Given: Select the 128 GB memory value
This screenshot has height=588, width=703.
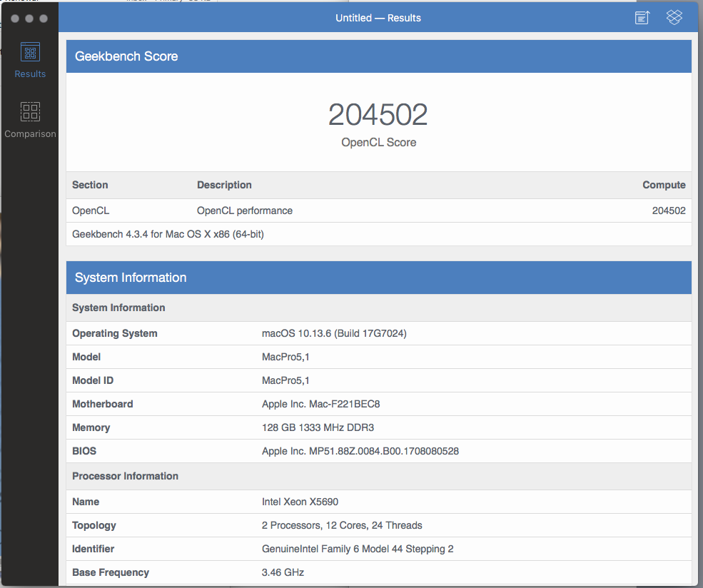Looking at the screenshot, I should (x=318, y=427).
